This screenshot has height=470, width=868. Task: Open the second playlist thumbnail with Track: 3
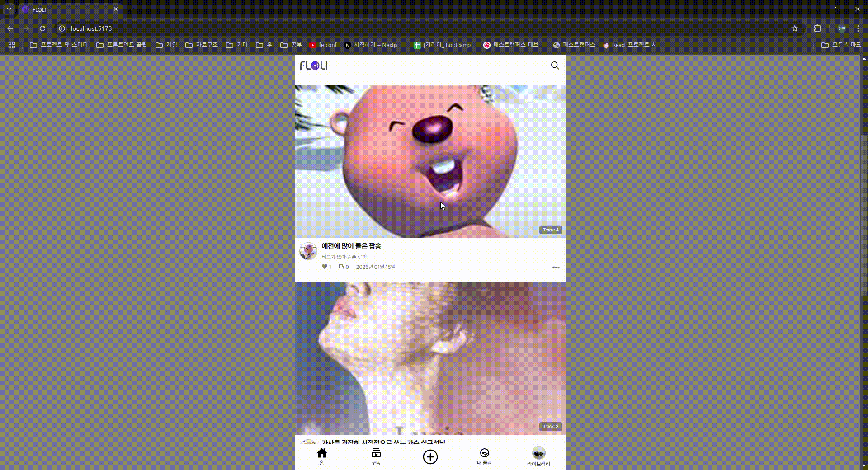pos(430,358)
